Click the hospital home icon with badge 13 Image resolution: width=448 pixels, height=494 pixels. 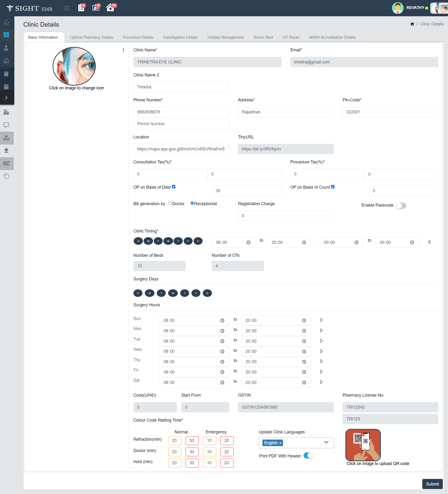coord(110,8)
